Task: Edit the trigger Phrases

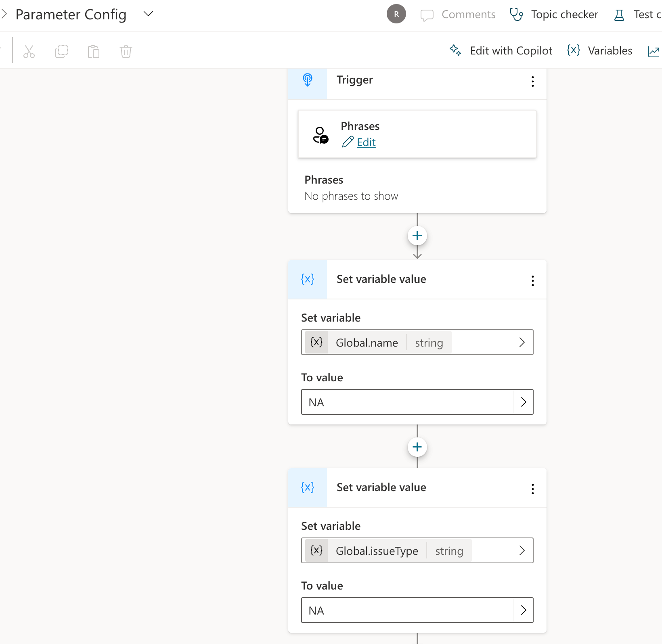Action: pos(366,142)
